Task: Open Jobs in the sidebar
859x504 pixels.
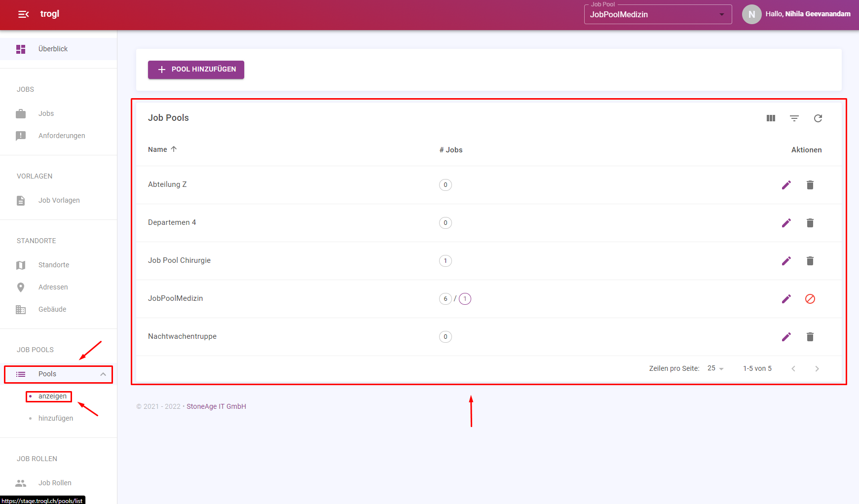Action: [x=46, y=113]
